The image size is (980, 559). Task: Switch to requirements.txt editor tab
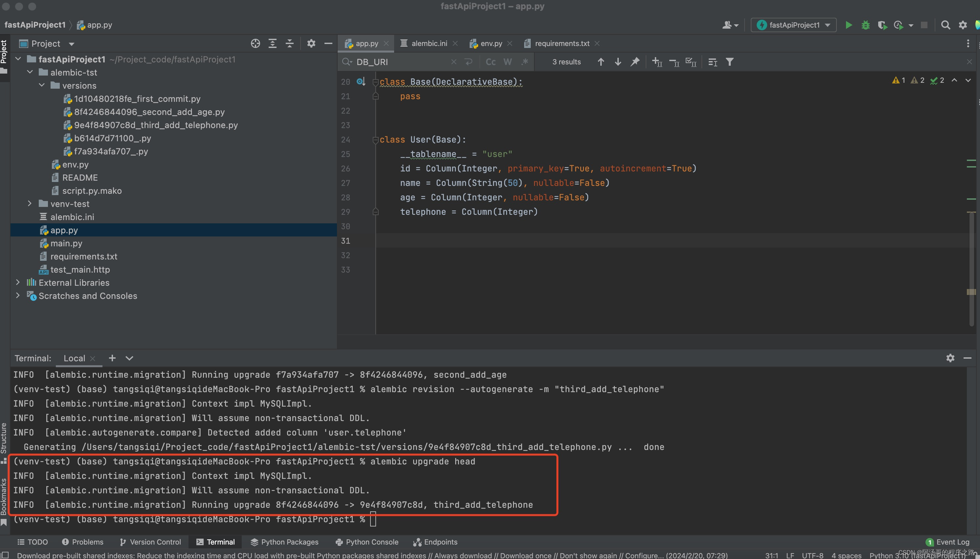click(562, 43)
